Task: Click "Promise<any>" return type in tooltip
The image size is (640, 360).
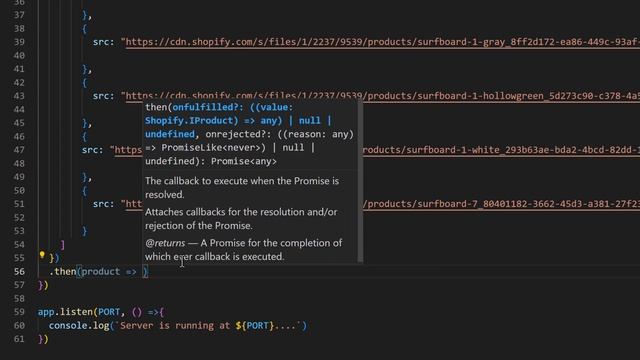Action: pos(244,161)
